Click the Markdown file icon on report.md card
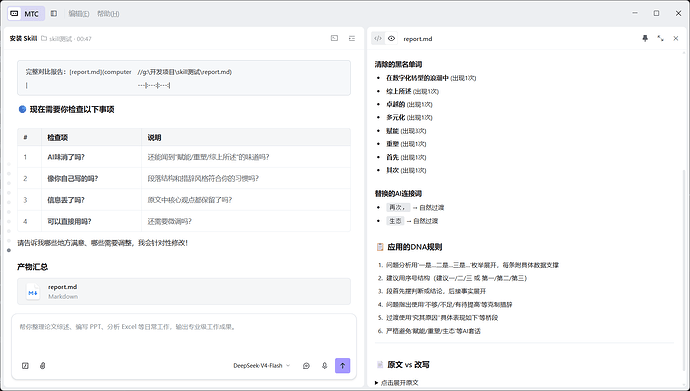The image size is (690, 391). (33, 292)
